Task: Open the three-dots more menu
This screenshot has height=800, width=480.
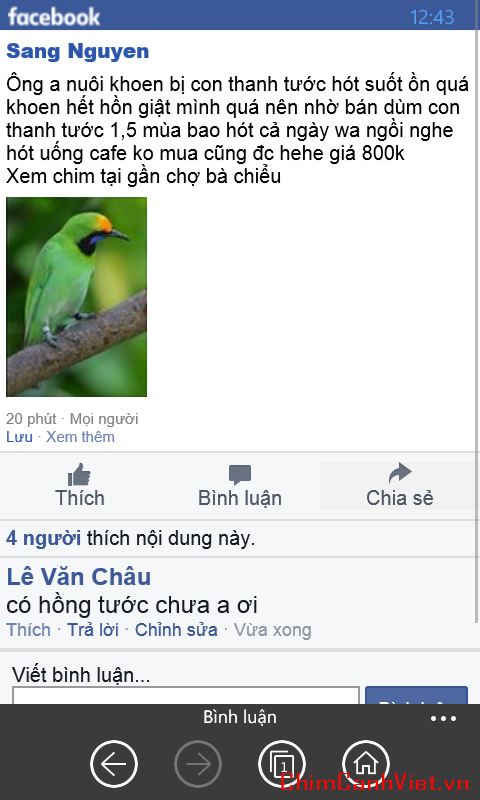Action: 443,718
